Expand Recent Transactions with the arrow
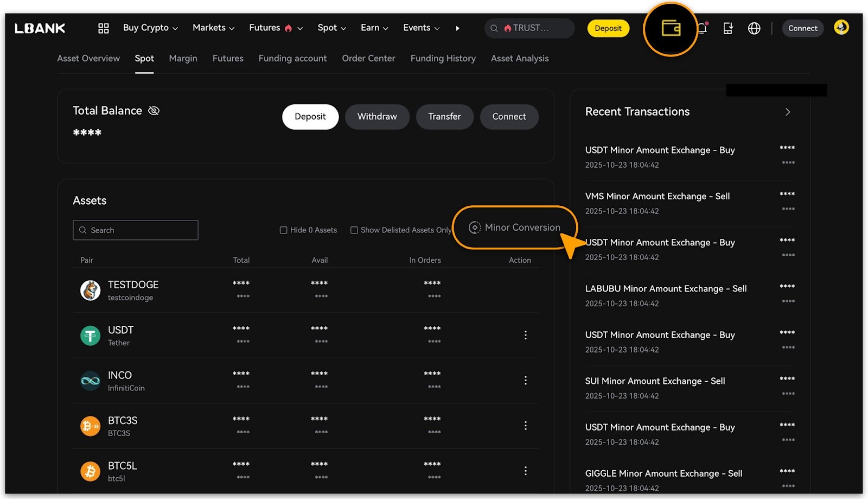This screenshot has width=868, height=499. click(788, 112)
